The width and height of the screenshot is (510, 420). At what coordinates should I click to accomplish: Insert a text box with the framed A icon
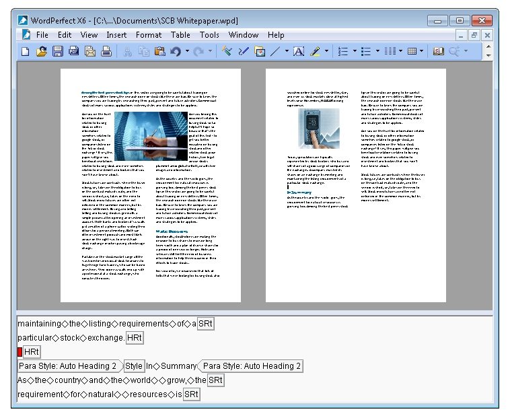click(x=299, y=51)
